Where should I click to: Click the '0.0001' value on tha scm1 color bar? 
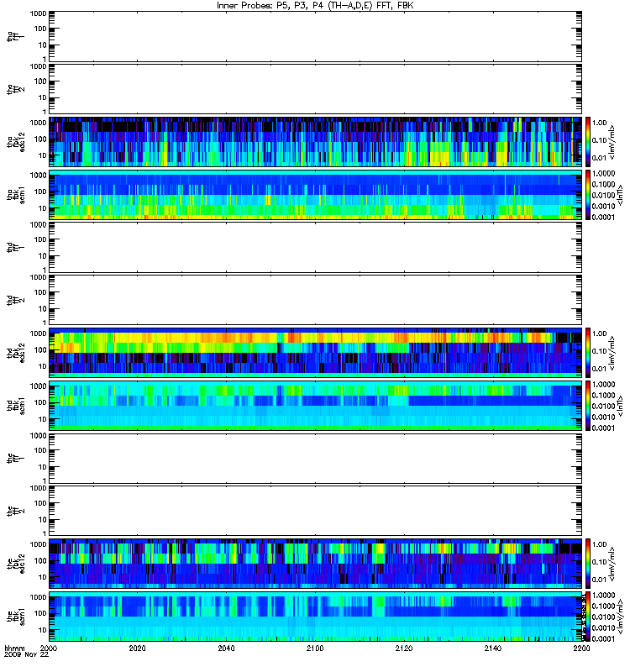point(603,217)
